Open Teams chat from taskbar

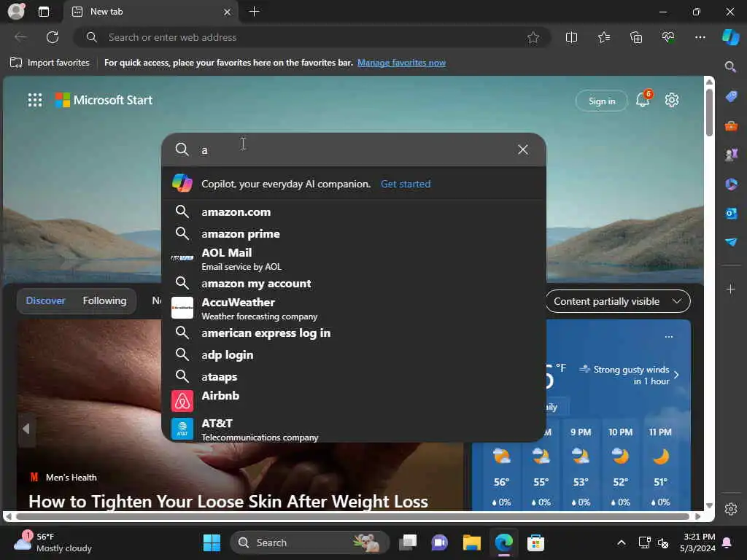point(440,542)
